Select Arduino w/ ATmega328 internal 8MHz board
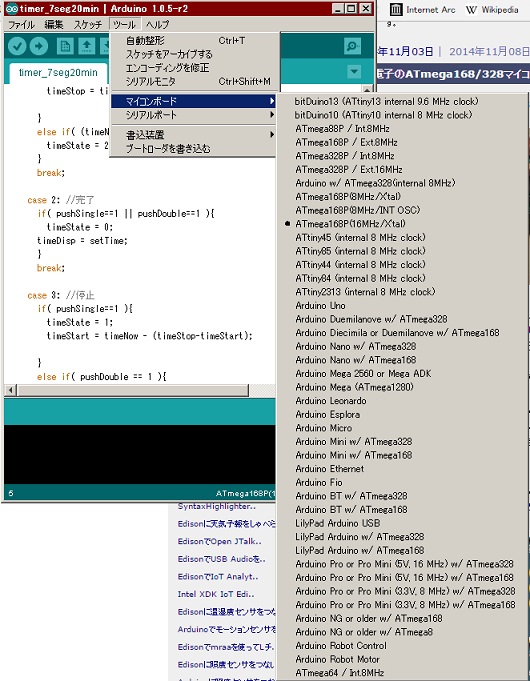Screen dimensions: 530x681 (x=402, y=183)
